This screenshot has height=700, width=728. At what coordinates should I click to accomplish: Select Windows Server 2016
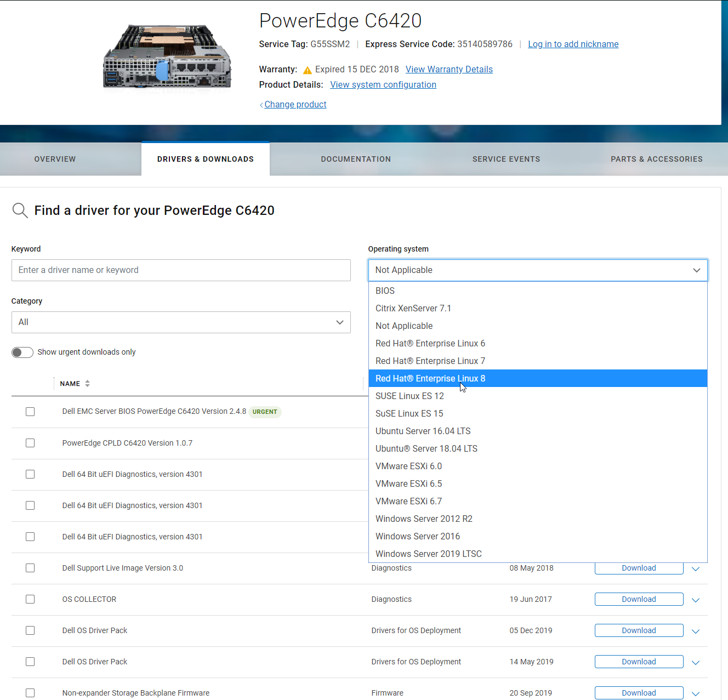538,536
